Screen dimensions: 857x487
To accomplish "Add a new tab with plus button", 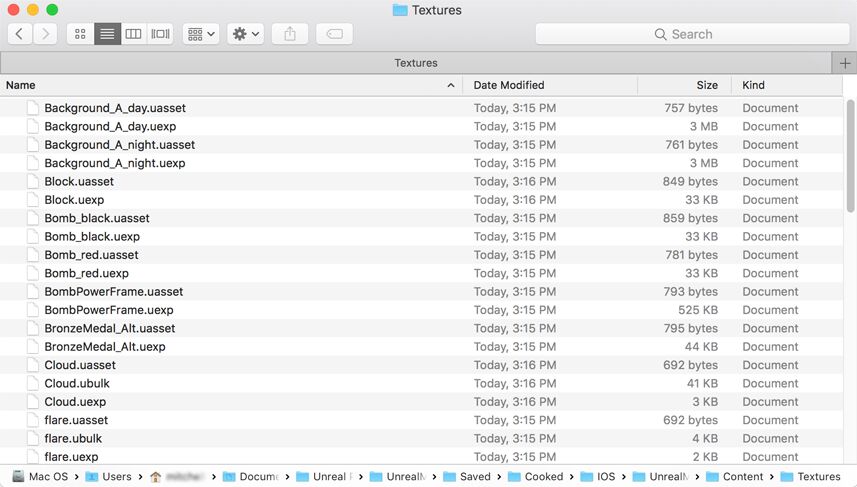I will (845, 63).
